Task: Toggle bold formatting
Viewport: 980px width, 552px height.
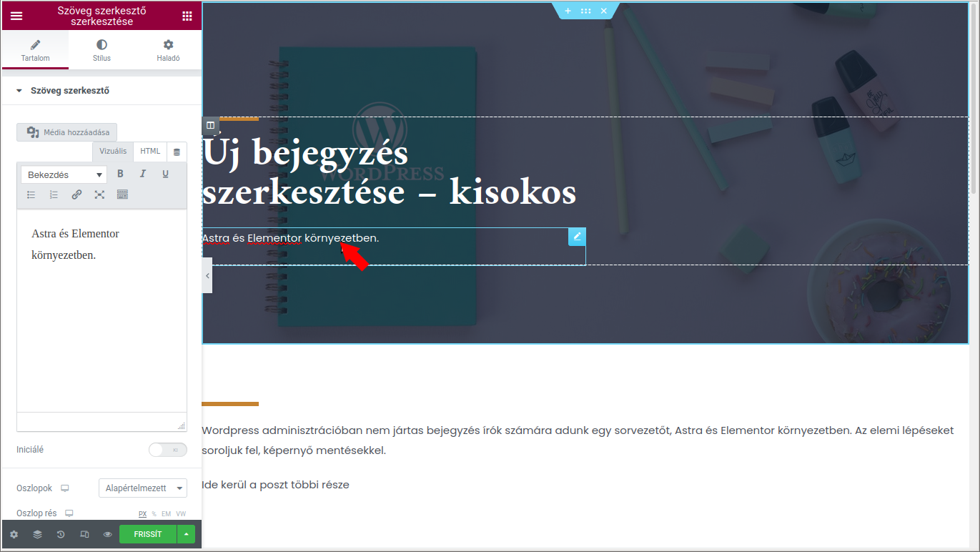Action: [120, 174]
